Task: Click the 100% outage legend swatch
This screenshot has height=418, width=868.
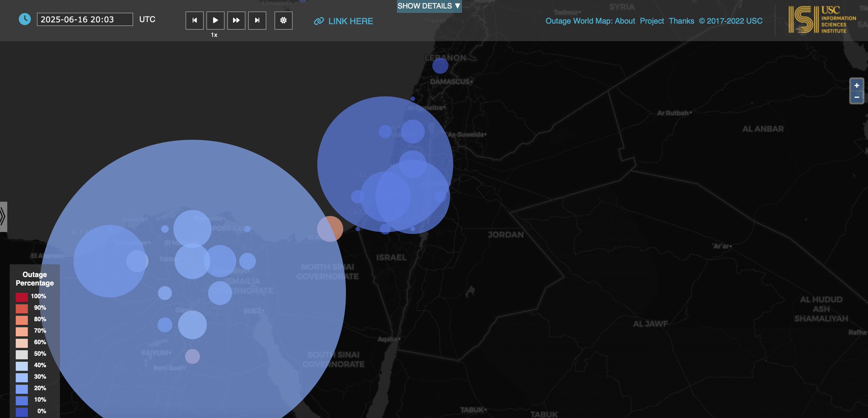Action: click(x=22, y=297)
